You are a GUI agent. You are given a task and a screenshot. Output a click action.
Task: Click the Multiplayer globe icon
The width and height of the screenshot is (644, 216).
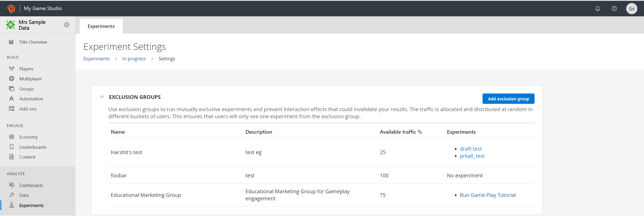(11, 78)
